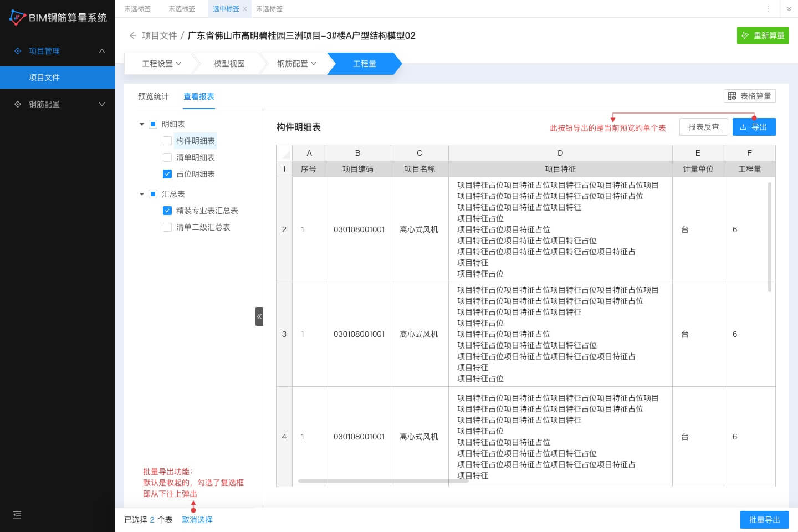Click the back arrow beside 项目文件

tap(132, 35)
